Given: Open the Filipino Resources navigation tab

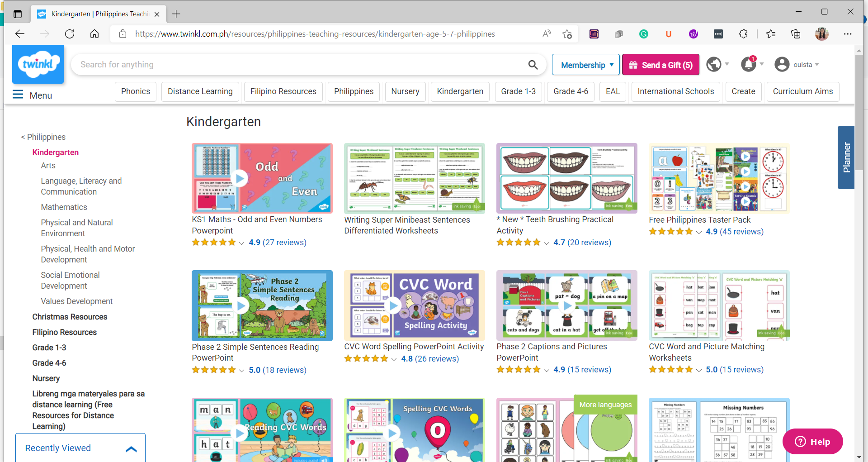Looking at the screenshot, I should (x=283, y=91).
